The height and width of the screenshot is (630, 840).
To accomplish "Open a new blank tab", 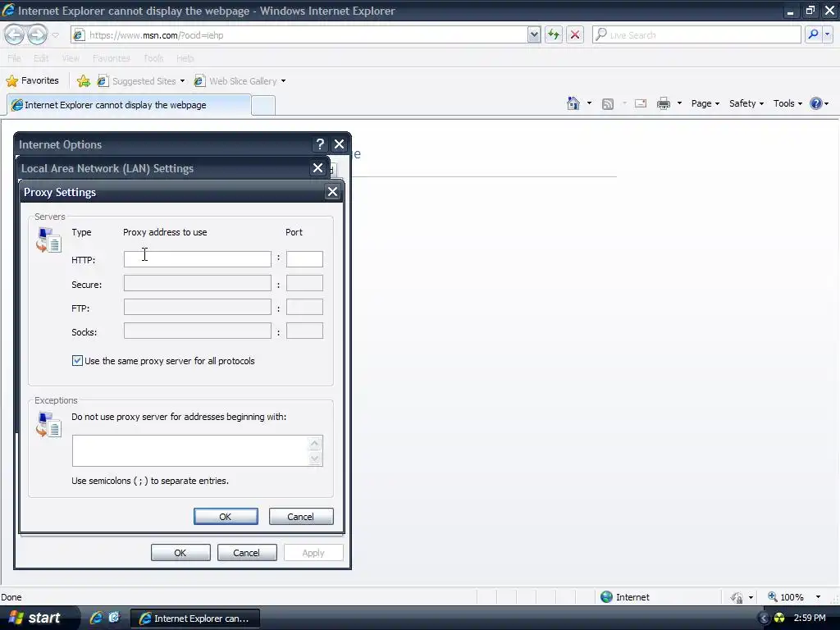I will (263, 106).
